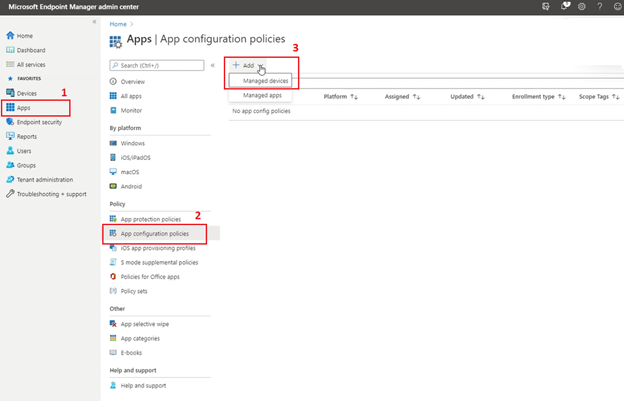The width and height of the screenshot is (624, 401).
Task: Expand the Add dropdown button
Action: pyautogui.click(x=248, y=65)
